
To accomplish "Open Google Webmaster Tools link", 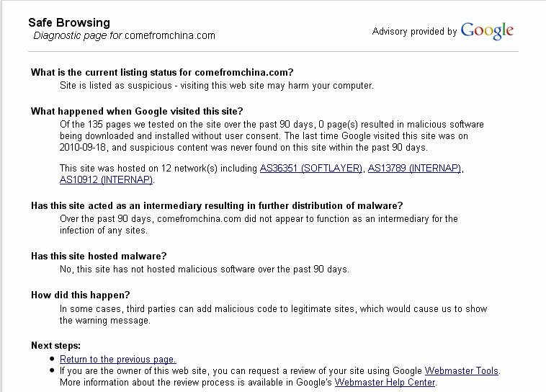I will [461, 370].
